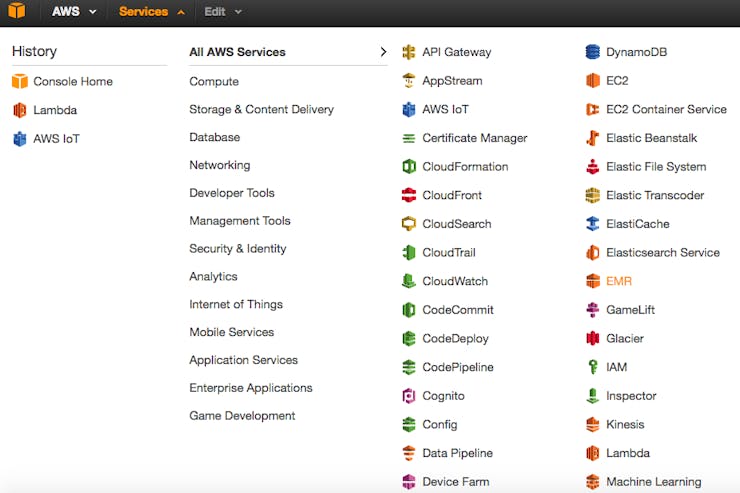This screenshot has width=740, height=493.
Task: Click the CloudFront service icon
Action: tap(409, 195)
